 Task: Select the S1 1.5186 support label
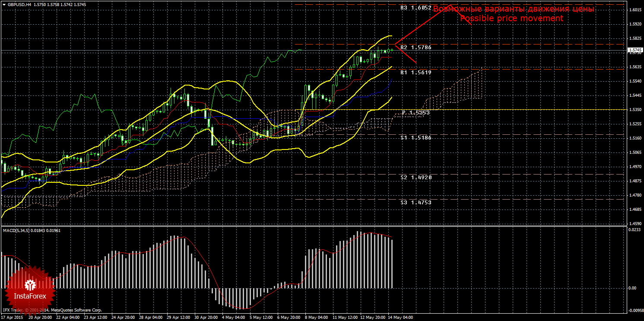[x=416, y=137]
